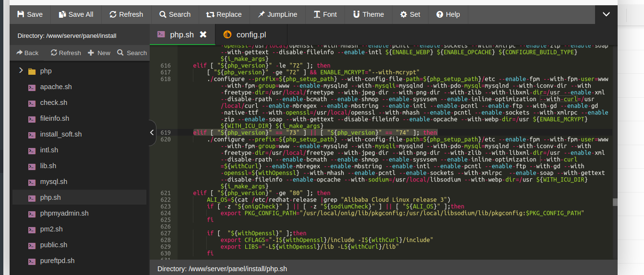This screenshot has height=275, width=644.
Task: Open the Font settings
Action: (x=325, y=14)
